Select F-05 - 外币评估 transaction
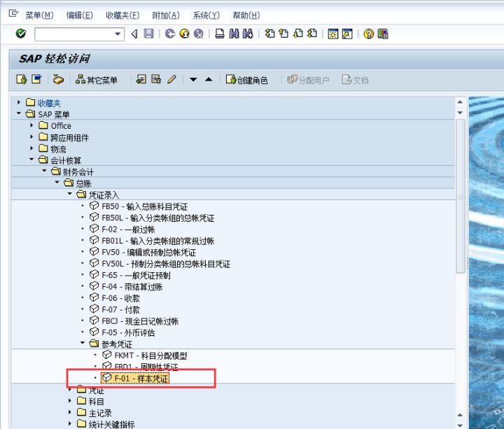The width and height of the screenshot is (504, 429). coord(128,332)
